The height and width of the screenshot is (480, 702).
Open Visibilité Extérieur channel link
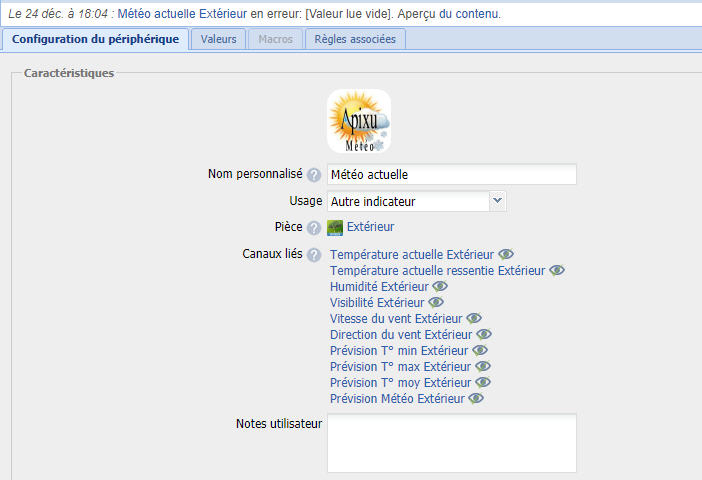click(x=377, y=303)
